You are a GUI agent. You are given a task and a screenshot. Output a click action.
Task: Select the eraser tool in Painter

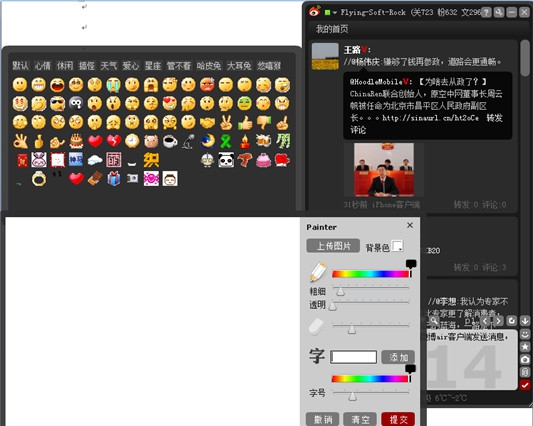316,327
